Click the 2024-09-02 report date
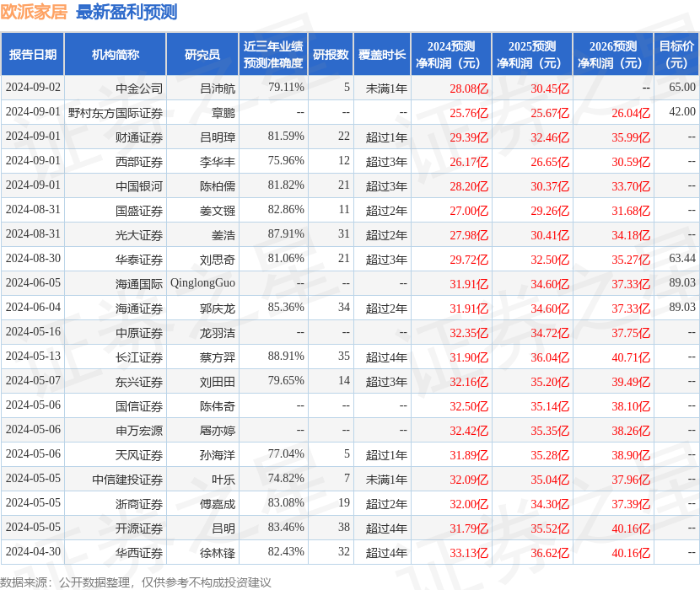This screenshot has width=700, height=590. point(33,87)
